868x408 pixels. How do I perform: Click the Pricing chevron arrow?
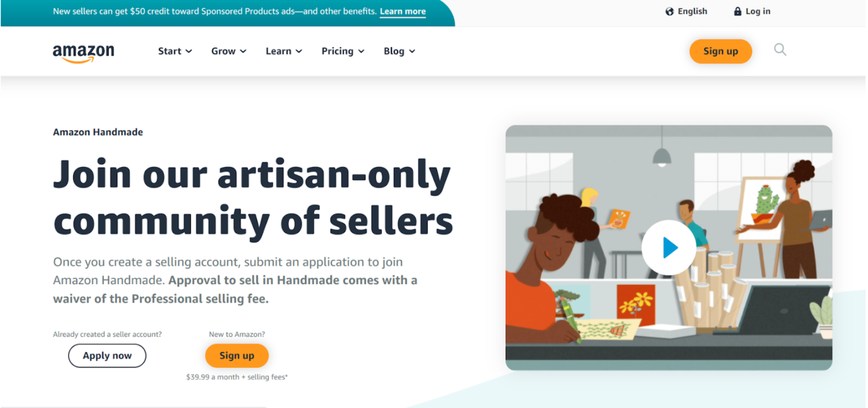[x=362, y=51]
